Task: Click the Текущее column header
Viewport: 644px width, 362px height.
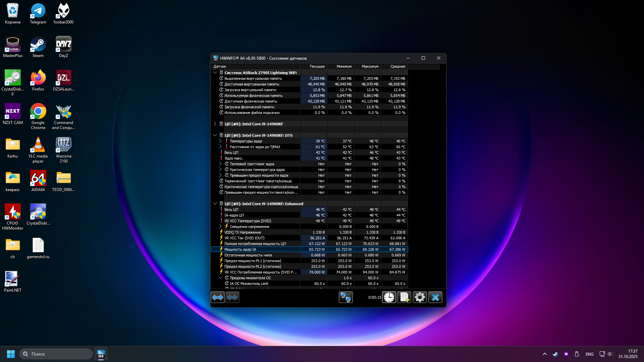Action: (x=317, y=66)
